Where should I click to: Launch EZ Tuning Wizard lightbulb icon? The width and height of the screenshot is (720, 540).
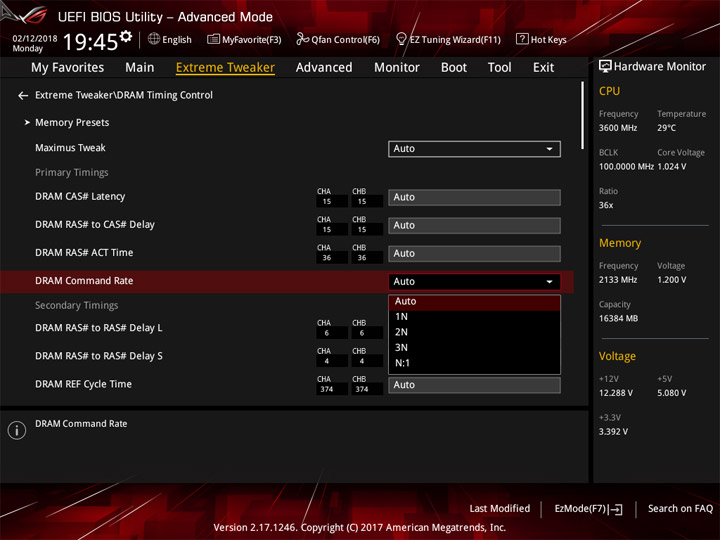tap(401, 39)
